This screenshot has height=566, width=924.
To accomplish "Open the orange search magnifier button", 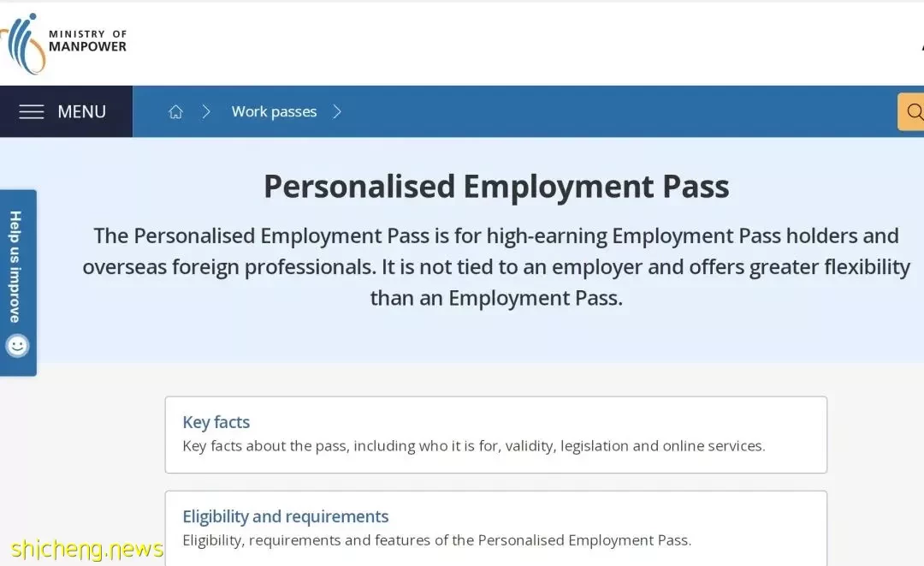I will (911, 111).
